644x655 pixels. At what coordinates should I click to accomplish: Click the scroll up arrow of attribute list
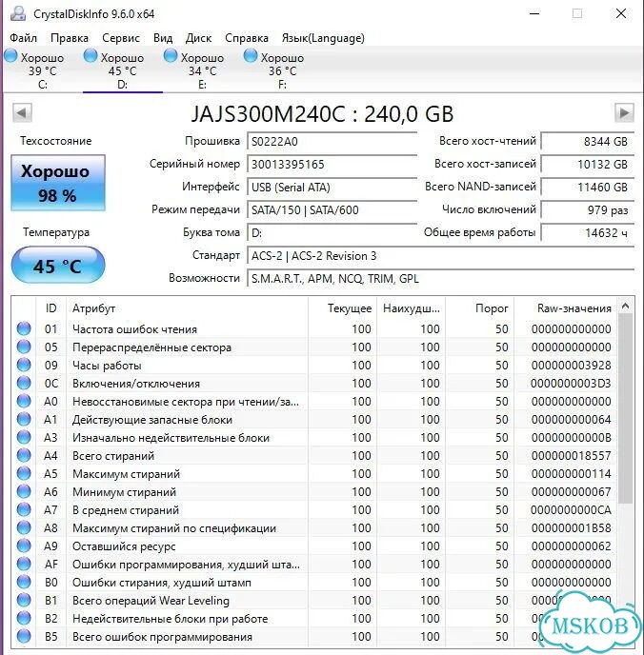point(625,307)
